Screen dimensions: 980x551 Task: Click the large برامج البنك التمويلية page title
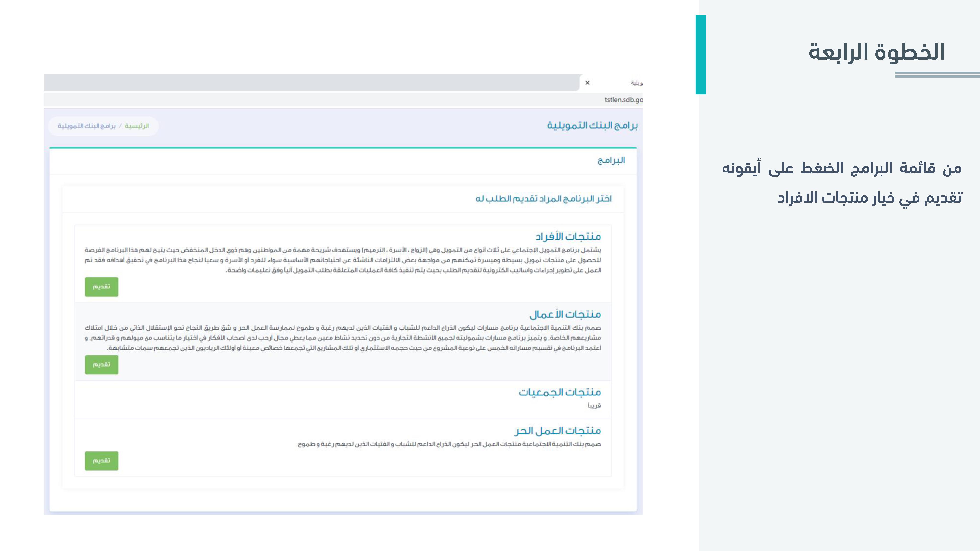[592, 125]
